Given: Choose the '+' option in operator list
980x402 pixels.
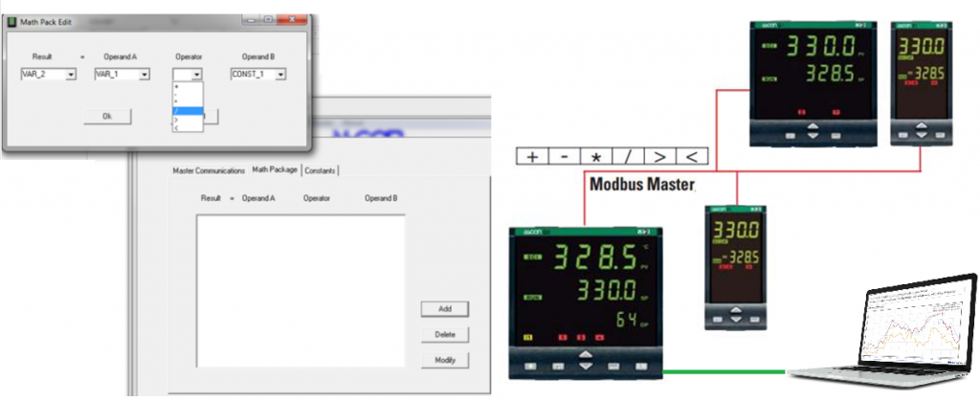Looking at the screenshot, I should pyautogui.click(x=188, y=86).
